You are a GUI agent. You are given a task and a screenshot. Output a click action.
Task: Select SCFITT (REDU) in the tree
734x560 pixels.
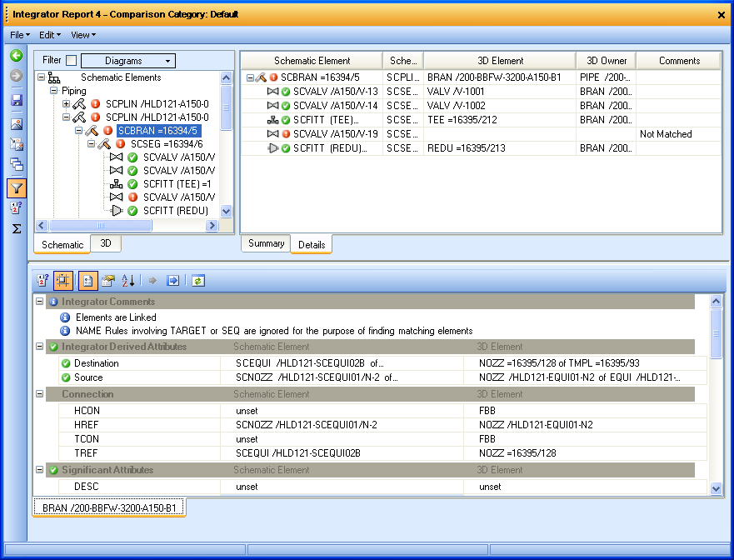click(x=176, y=211)
